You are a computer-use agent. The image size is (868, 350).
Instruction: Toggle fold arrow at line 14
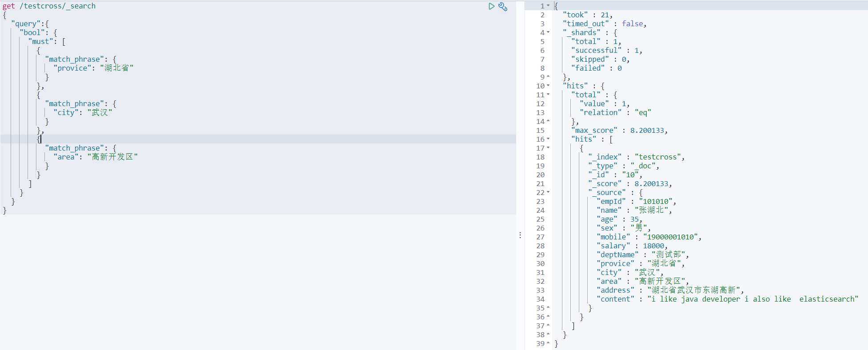point(548,121)
